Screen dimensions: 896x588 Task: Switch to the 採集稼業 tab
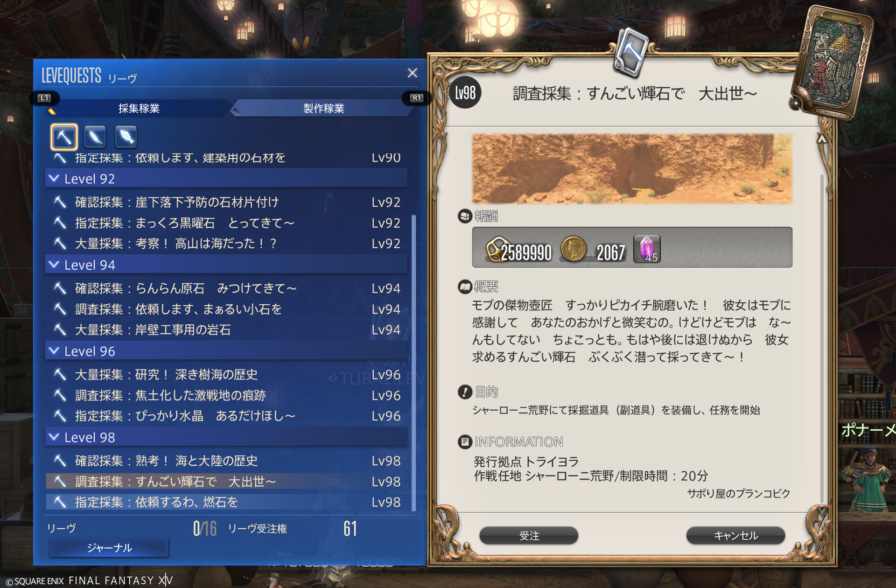pyautogui.click(x=139, y=108)
